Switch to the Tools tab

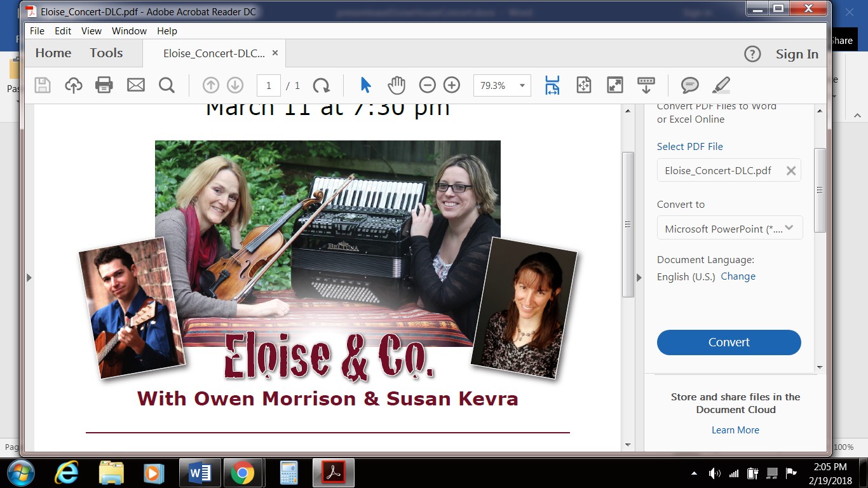pos(106,53)
